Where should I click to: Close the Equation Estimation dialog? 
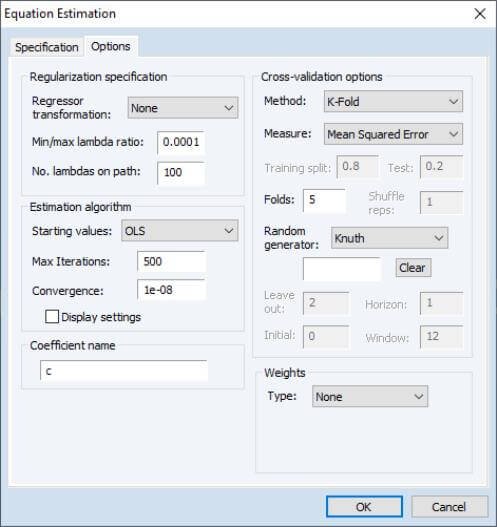480,14
